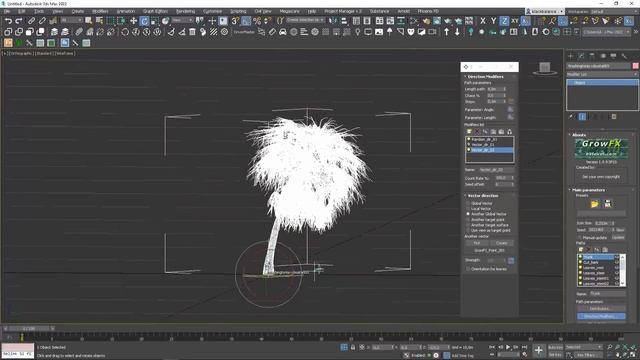Open GrowFX load preset folder icon
Viewport: 640px width, 360px height.
click(x=595, y=204)
